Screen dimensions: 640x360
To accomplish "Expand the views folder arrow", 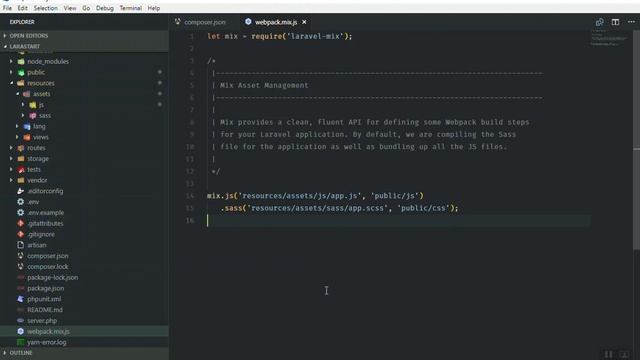I will point(17,137).
